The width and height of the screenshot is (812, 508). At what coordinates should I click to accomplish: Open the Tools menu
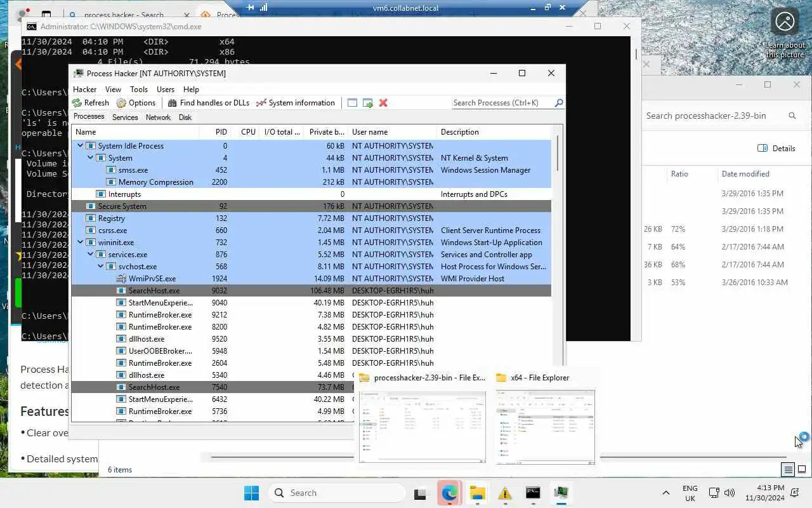pyautogui.click(x=139, y=90)
